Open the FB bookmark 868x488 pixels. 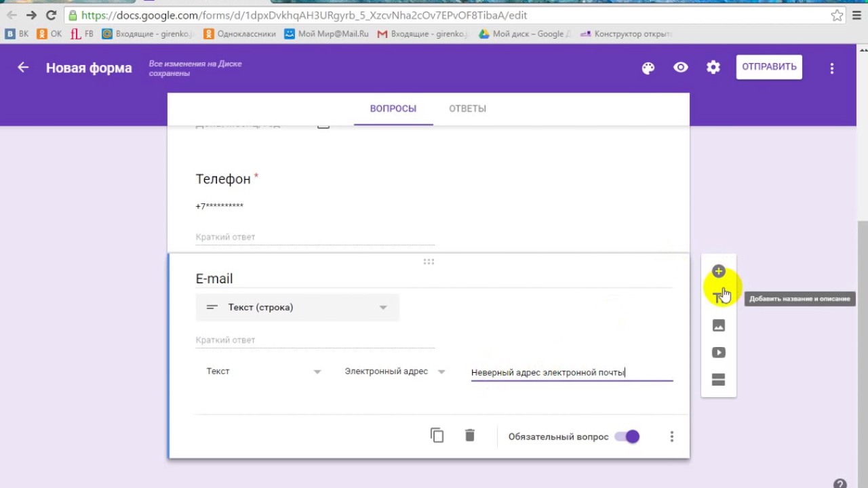click(x=82, y=33)
